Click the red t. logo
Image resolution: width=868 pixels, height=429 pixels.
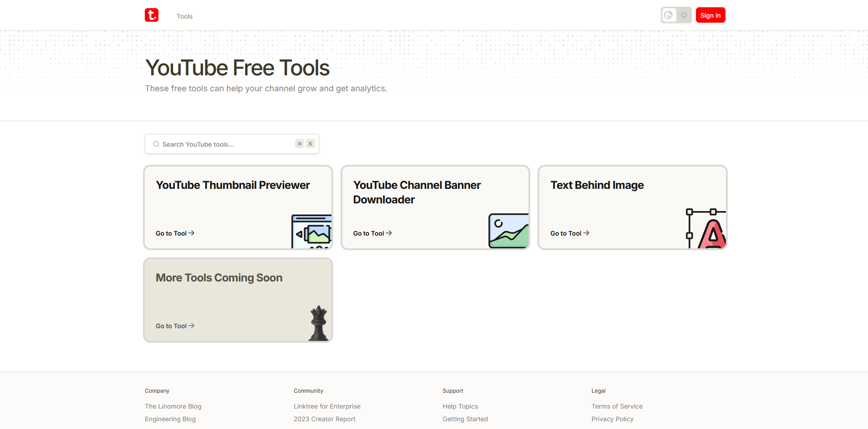pos(152,15)
